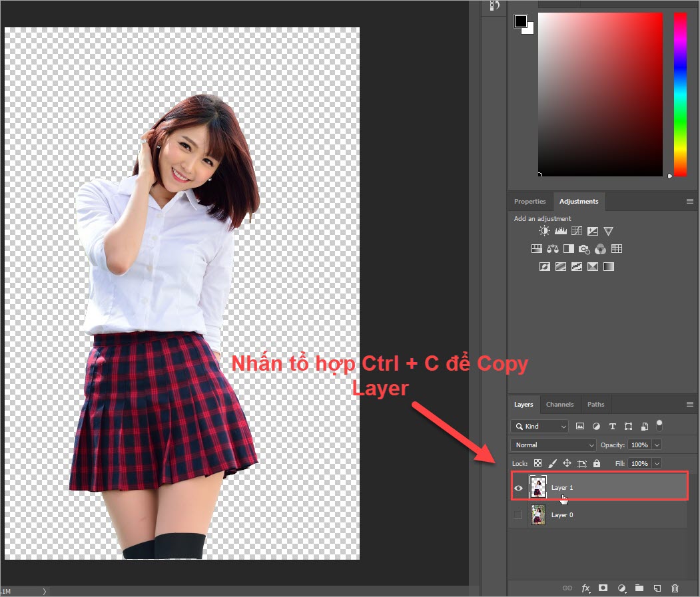Add a Levels adjustment

point(561,231)
